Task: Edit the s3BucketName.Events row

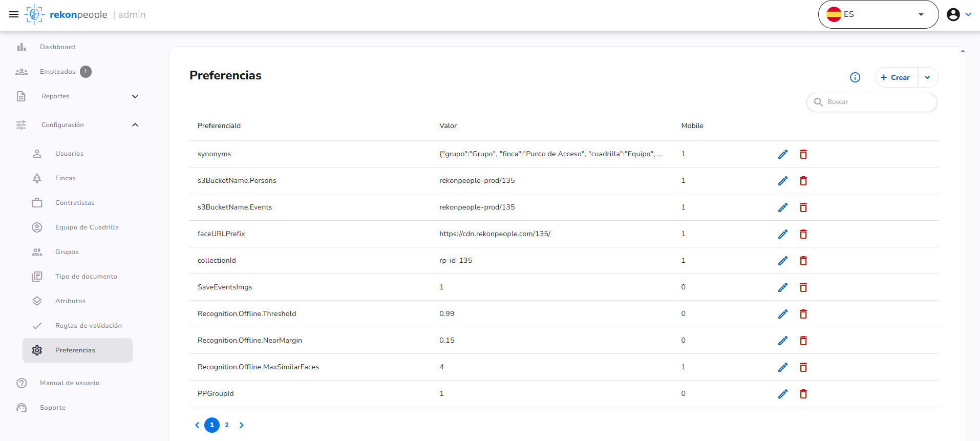Action: click(x=783, y=207)
